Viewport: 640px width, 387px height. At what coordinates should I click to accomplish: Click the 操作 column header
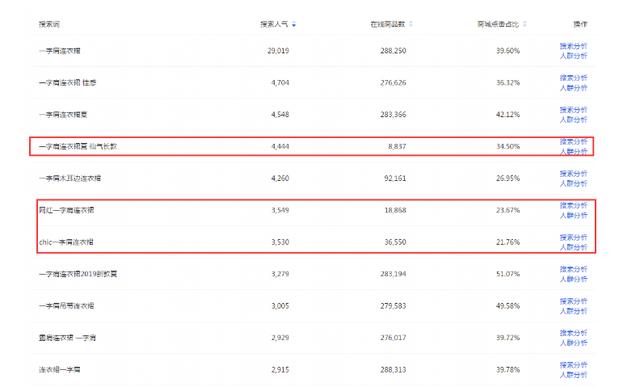pos(580,24)
